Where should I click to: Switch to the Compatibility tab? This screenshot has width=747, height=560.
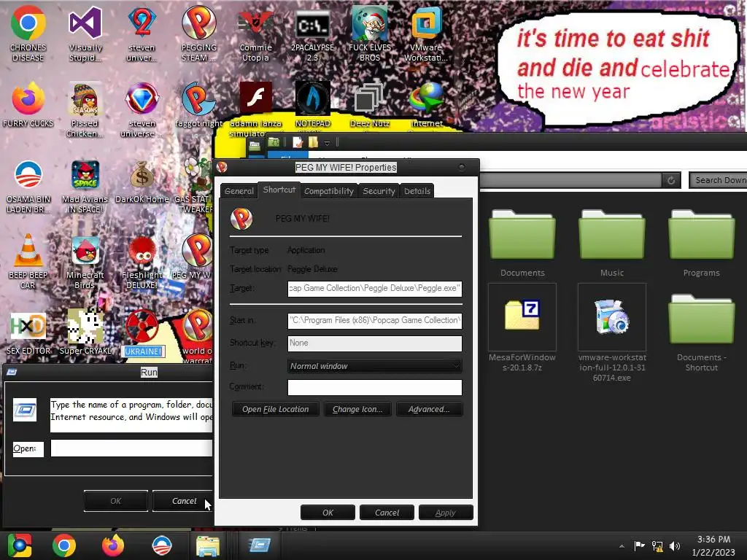pyautogui.click(x=329, y=191)
